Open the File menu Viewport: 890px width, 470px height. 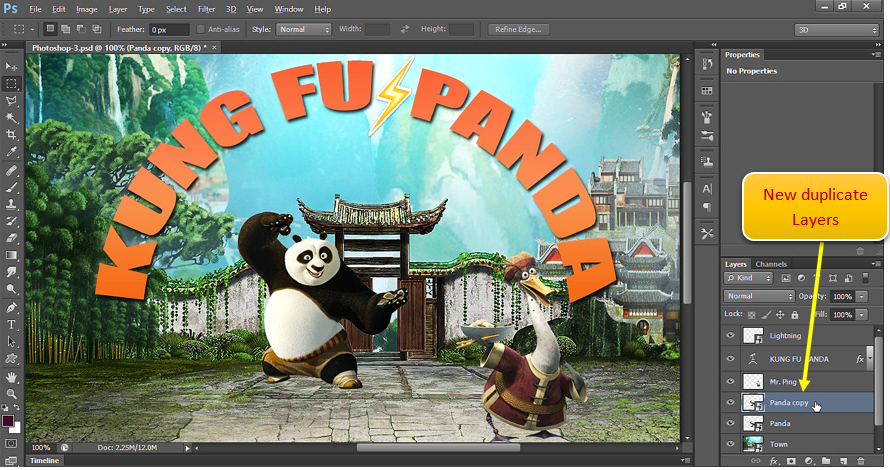(35, 9)
